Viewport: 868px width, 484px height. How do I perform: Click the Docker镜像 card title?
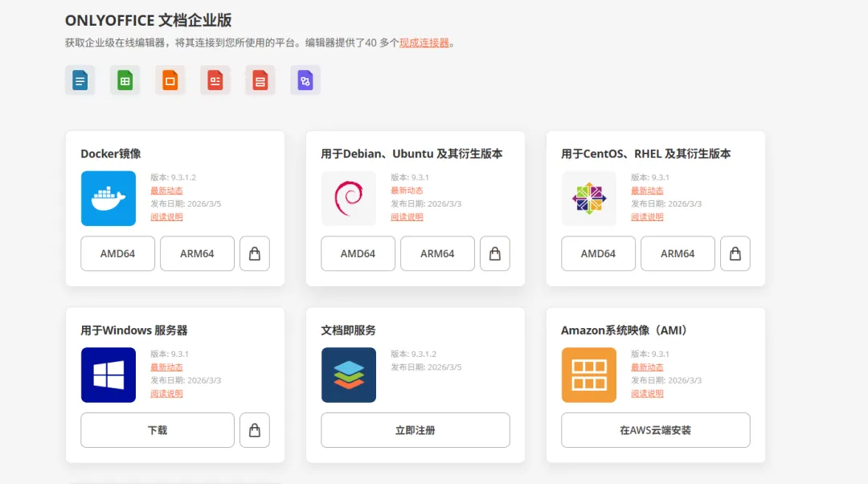[x=111, y=154]
